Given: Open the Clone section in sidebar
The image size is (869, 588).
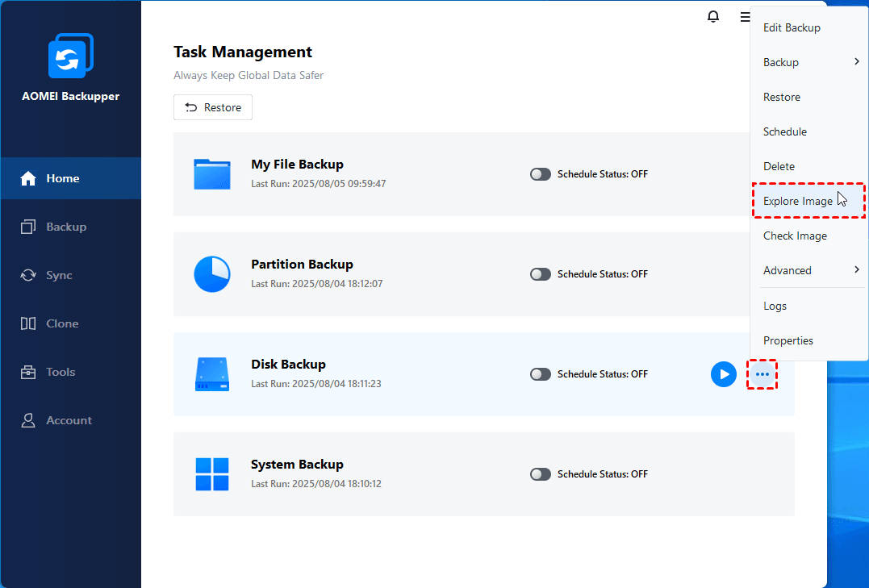Looking at the screenshot, I should pos(62,323).
